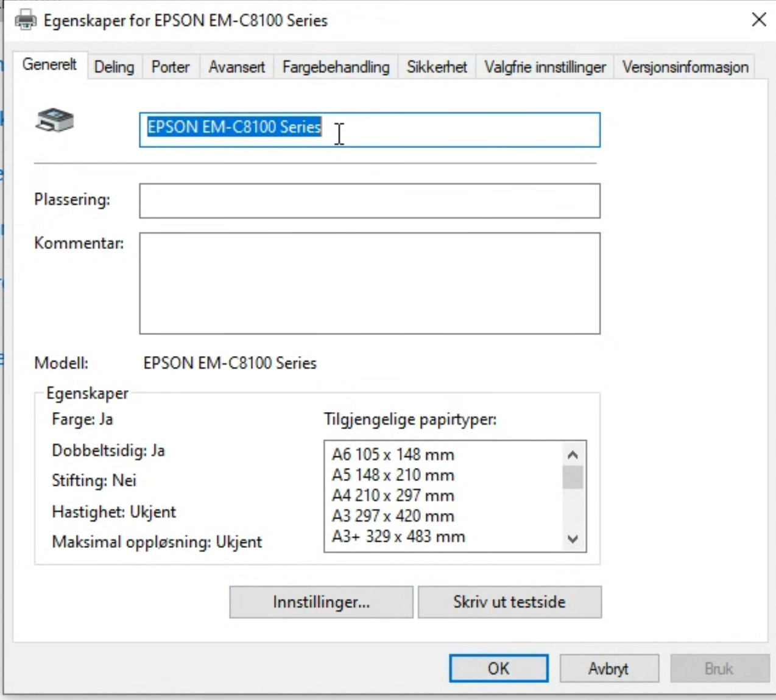Go to the Sikkerhet tab
The image size is (776, 700).
coord(437,67)
